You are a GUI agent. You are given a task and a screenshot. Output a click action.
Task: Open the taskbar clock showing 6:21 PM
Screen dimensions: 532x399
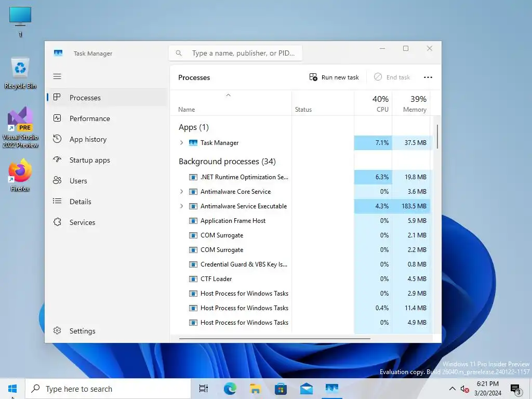click(x=487, y=389)
